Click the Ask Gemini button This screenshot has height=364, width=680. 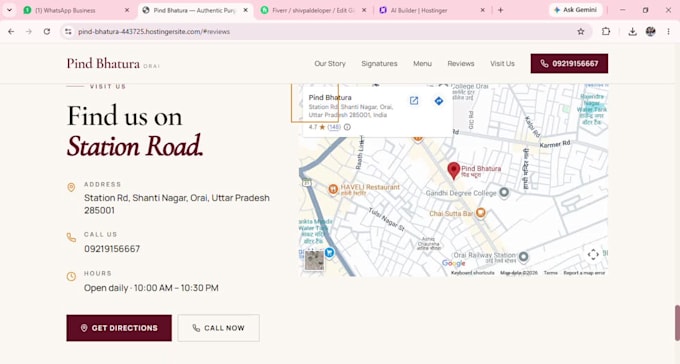(x=575, y=10)
